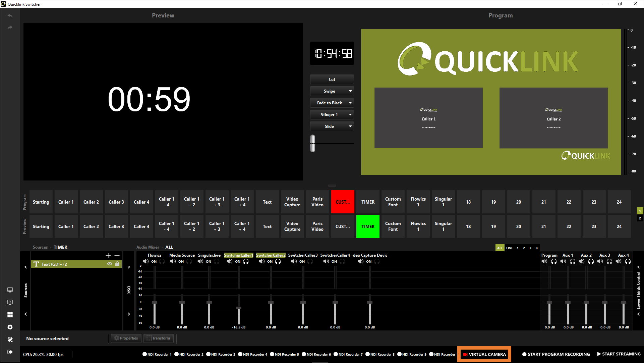Expand Lower Thirds Control with upper chevron
Screen dimensions: 644x363
(x=638, y=267)
